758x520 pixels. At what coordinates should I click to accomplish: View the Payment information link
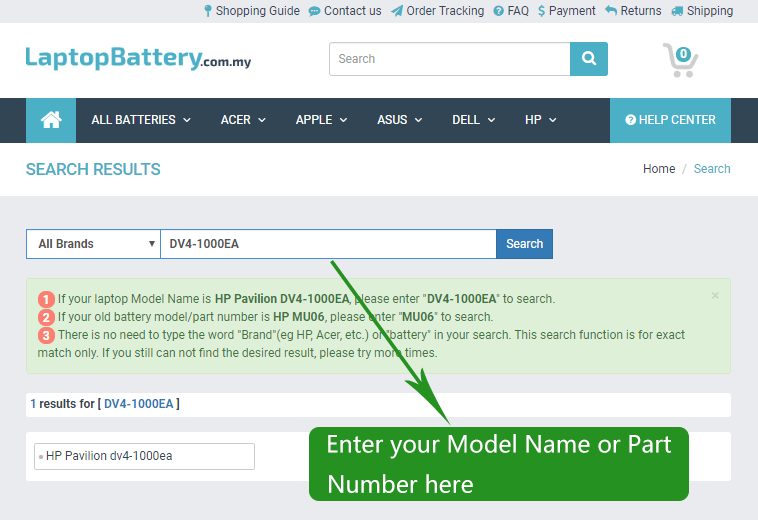(566, 11)
